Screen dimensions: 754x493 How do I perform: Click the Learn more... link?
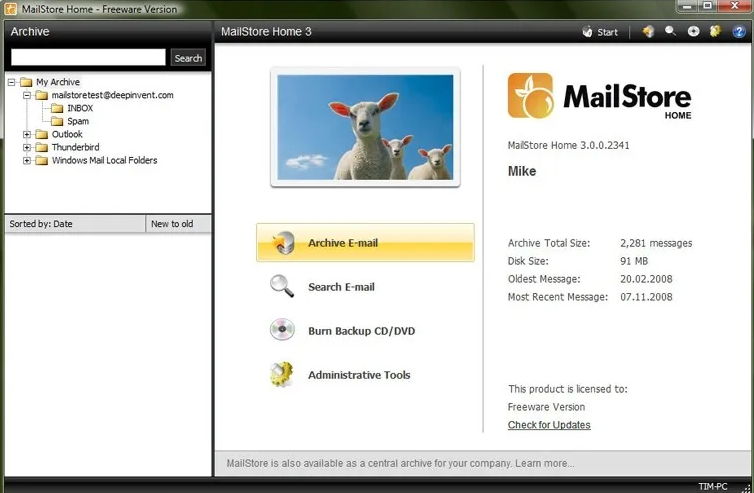pos(545,464)
